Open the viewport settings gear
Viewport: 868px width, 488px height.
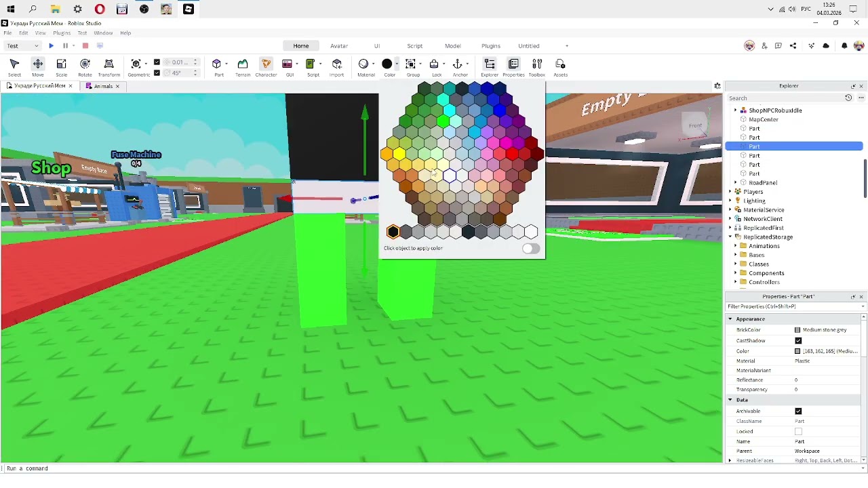tap(717, 86)
